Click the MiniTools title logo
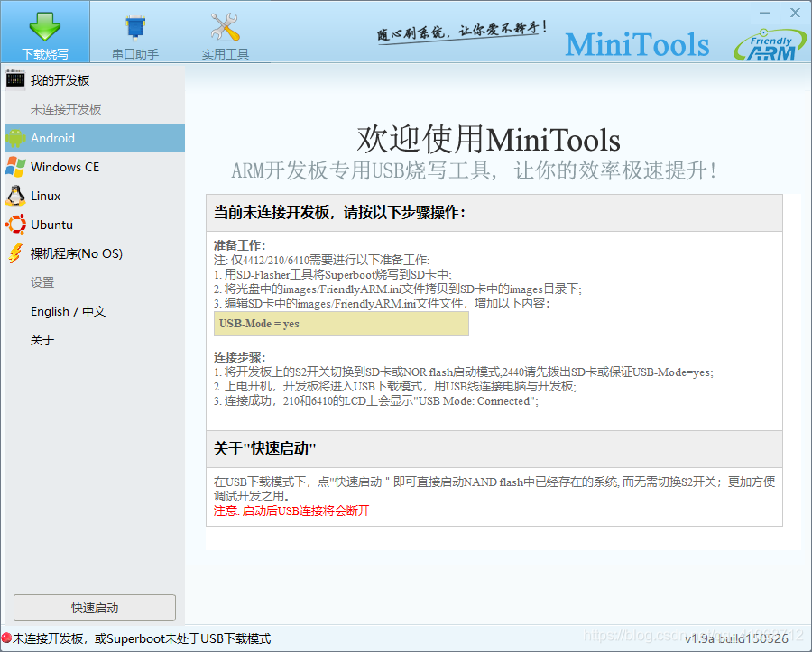Viewport: 812px width, 652px height. coord(637,44)
